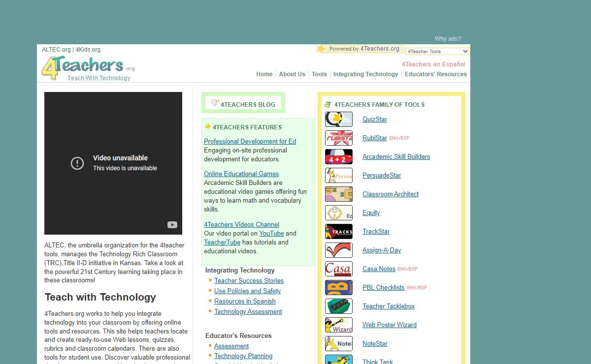
Task: Open the PersuadeStar text link
Action: click(x=382, y=175)
